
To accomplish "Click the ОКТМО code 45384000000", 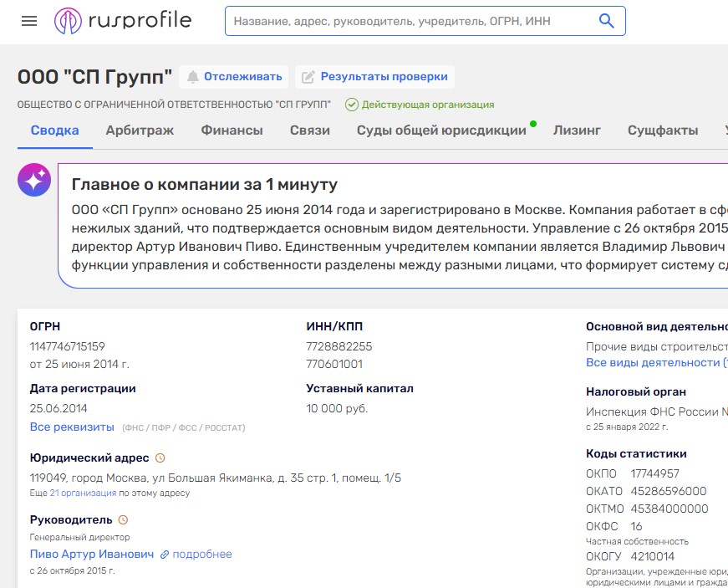I will point(669,509).
